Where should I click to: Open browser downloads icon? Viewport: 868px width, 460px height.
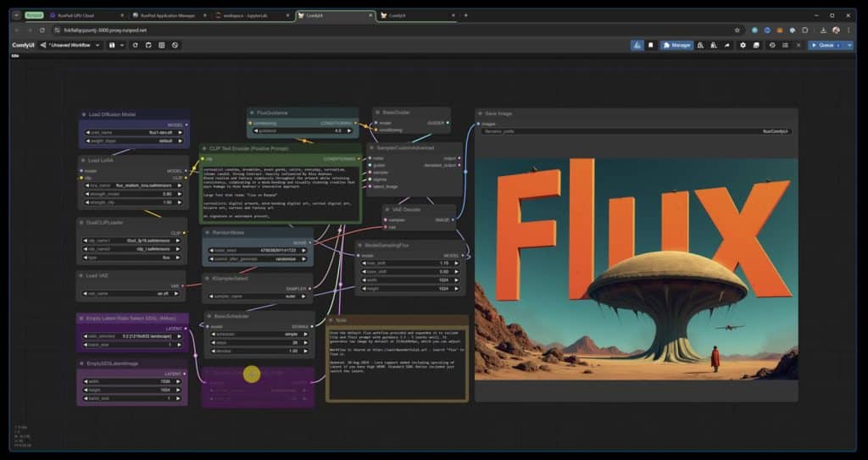pos(823,30)
